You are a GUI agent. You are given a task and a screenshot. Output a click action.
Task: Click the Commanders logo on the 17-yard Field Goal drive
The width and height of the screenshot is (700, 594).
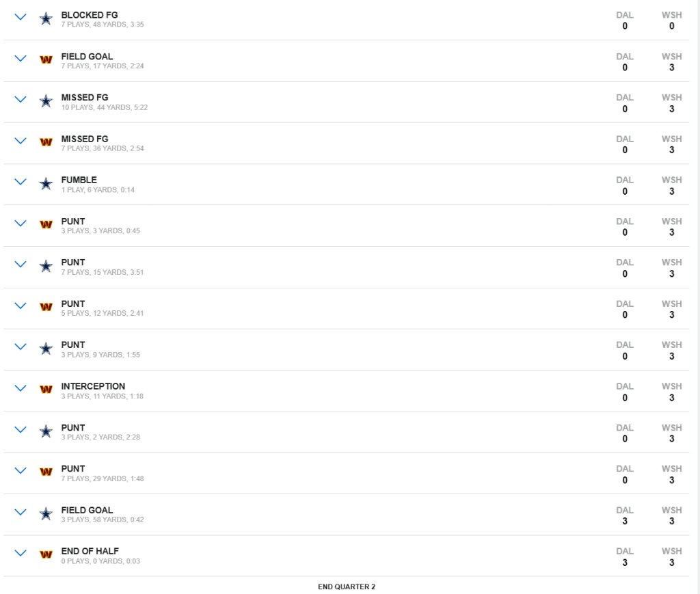46,60
